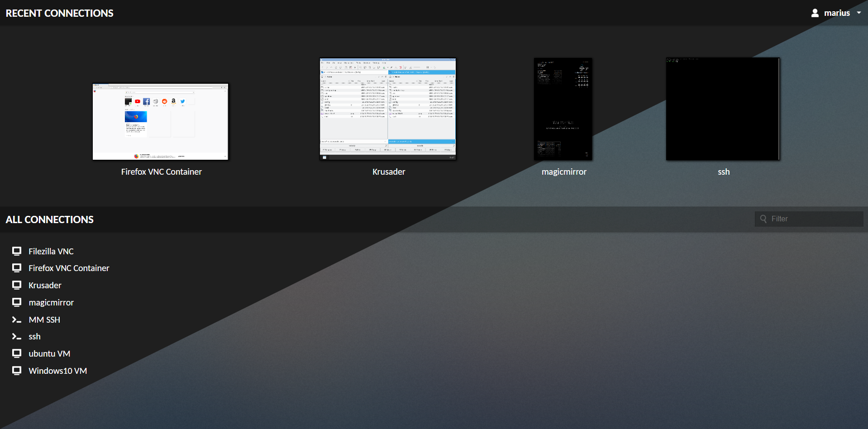Click the monitor icon beside Filezilla VNC
This screenshot has width=868, height=429.
point(17,251)
